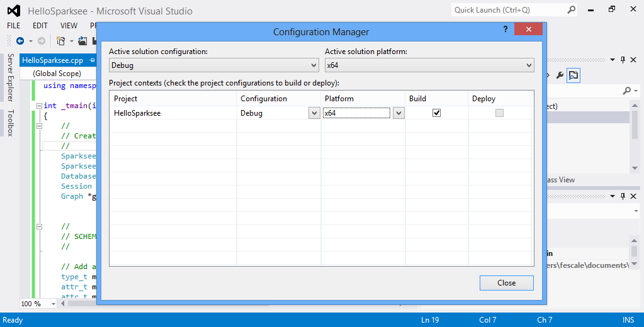Open the VIEW menu
The width and height of the screenshot is (644, 327).
pos(69,25)
